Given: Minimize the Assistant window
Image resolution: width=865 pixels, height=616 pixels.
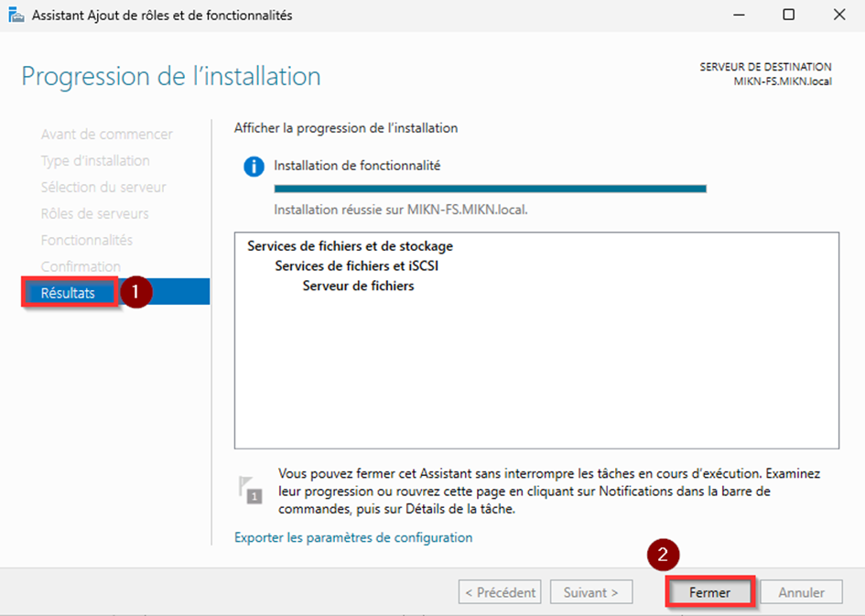Looking at the screenshot, I should (739, 16).
